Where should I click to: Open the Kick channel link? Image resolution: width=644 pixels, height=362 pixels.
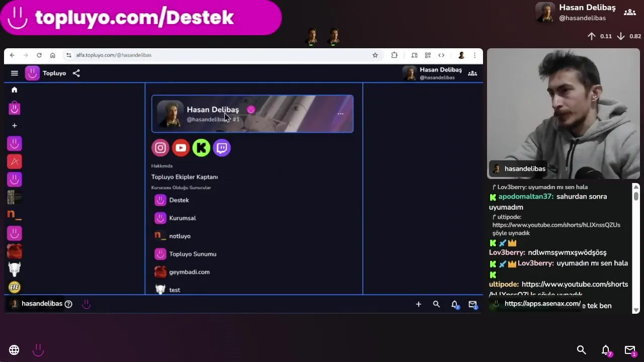tap(201, 148)
